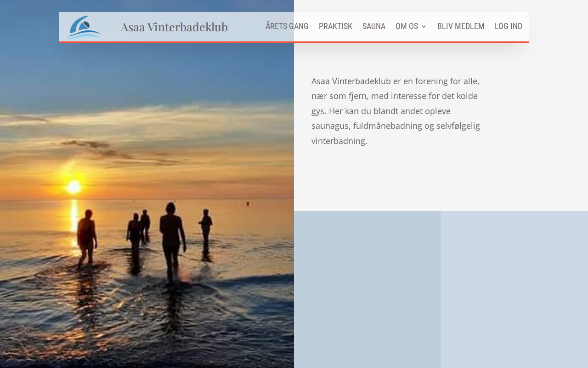Click the small buoy on the horizon
588x368 pixels.
pyautogui.click(x=248, y=203)
